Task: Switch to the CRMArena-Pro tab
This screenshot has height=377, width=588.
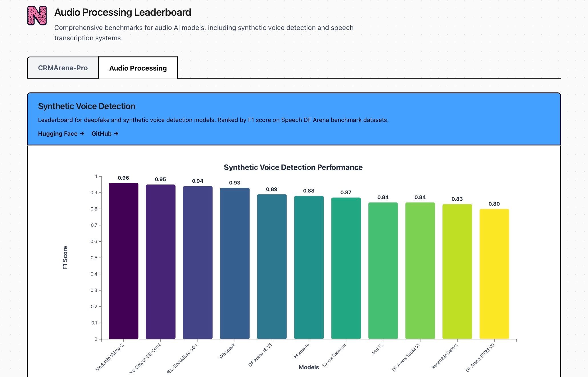Action: click(x=63, y=68)
